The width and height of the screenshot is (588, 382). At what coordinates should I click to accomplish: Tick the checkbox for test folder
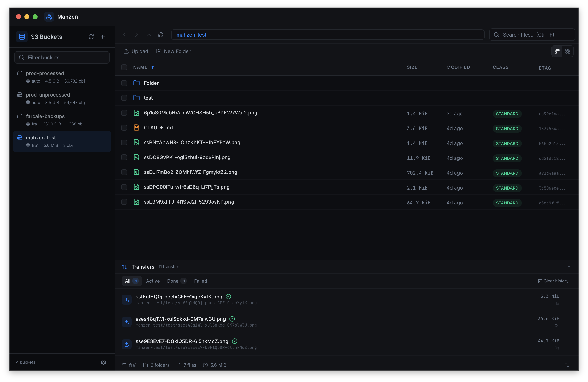tap(124, 98)
